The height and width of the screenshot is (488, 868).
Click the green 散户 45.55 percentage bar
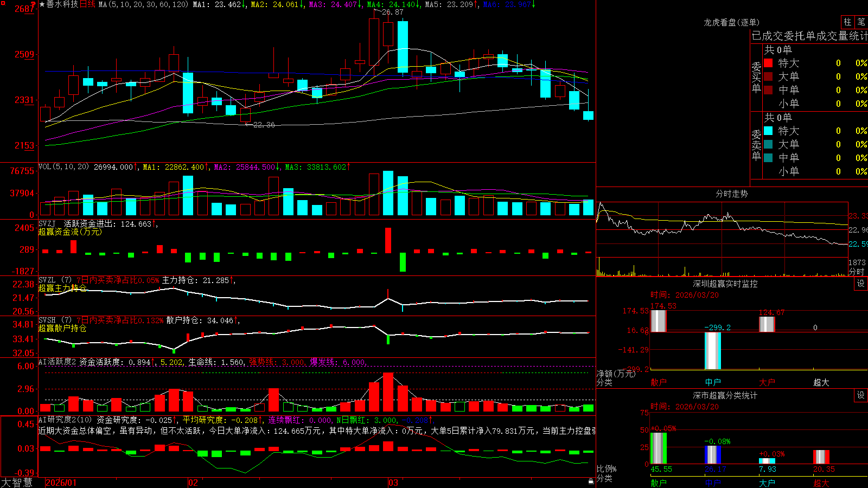coord(658,448)
